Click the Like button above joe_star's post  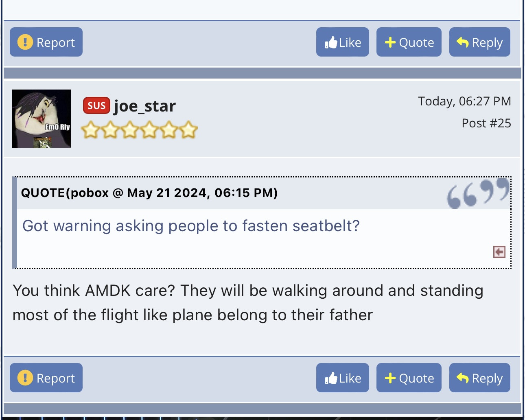point(343,42)
